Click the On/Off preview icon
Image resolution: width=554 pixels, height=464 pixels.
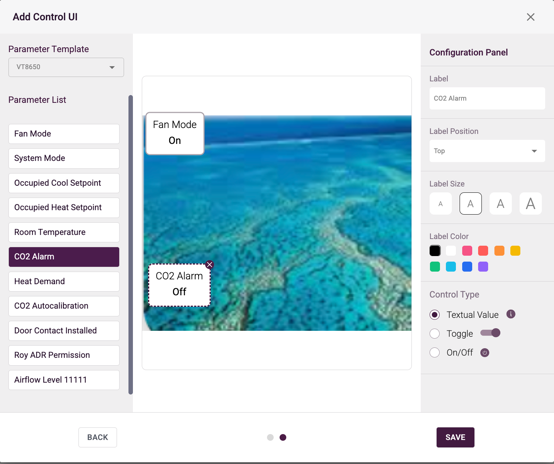485,353
